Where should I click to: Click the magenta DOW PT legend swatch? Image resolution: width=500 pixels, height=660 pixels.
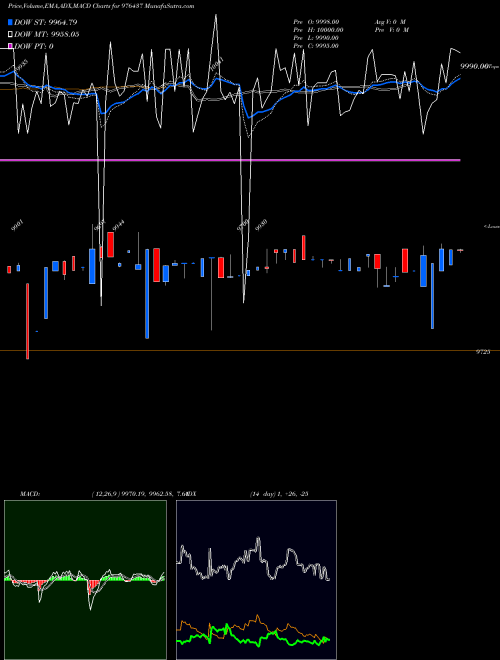point(10,46)
